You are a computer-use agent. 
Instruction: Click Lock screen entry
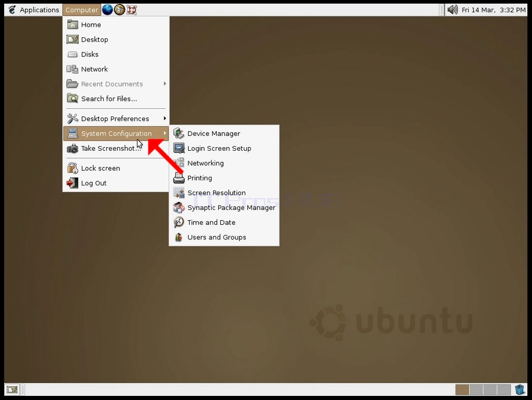[x=116, y=168]
